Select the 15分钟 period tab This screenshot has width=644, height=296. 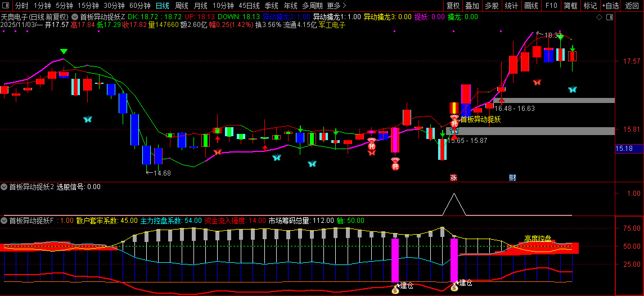88,6
